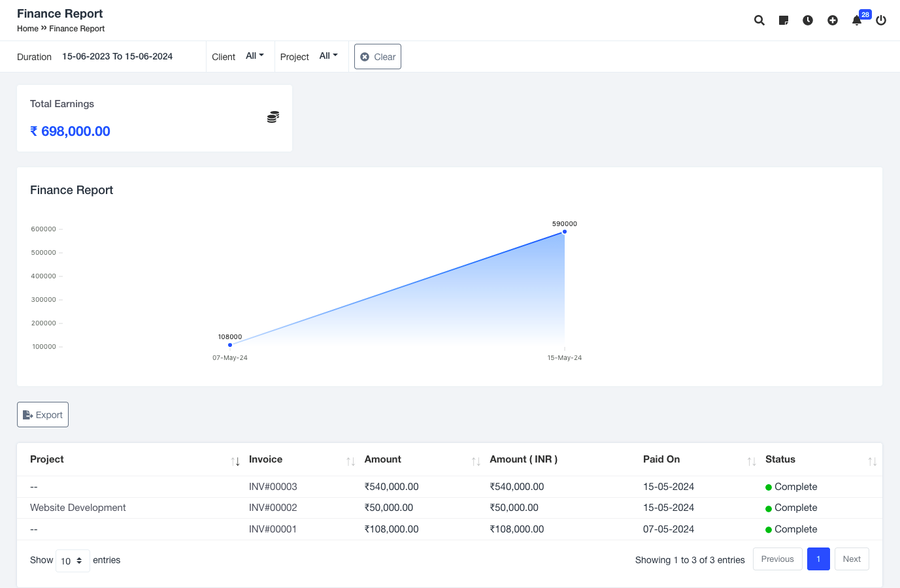Click the clock timer icon
The image size is (900, 588).
click(x=808, y=20)
